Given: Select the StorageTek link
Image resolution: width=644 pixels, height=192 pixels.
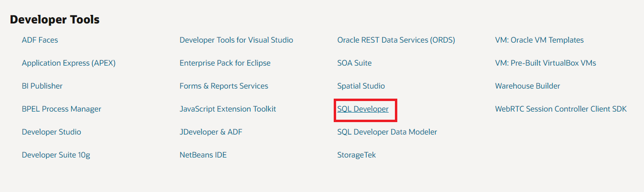Looking at the screenshot, I should click(357, 155).
